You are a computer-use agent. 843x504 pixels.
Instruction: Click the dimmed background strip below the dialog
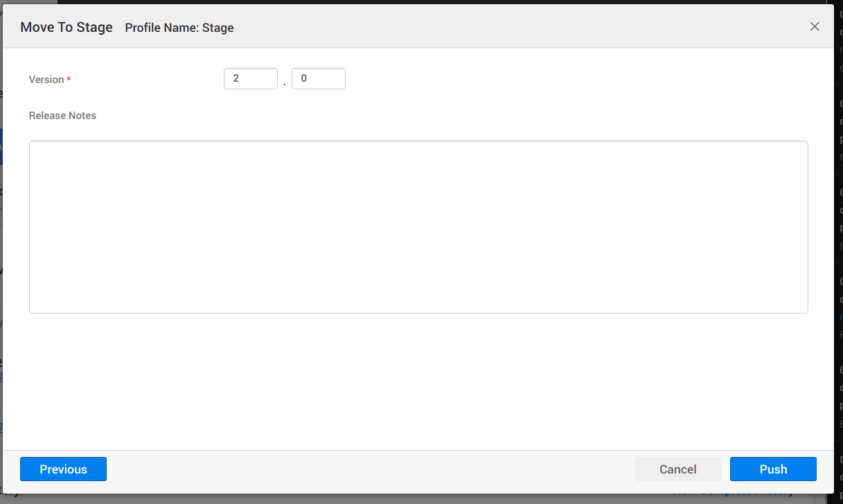(x=416, y=499)
